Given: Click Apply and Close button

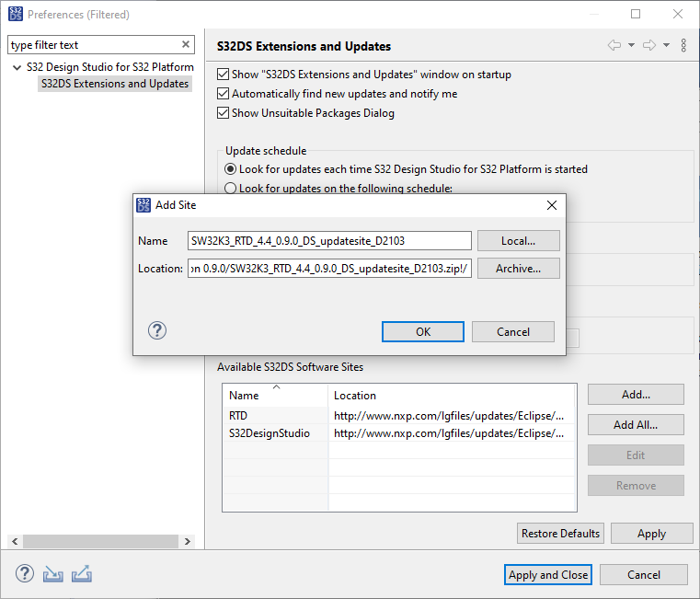Looking at the screenshot, I should click(x=548, y=575).
